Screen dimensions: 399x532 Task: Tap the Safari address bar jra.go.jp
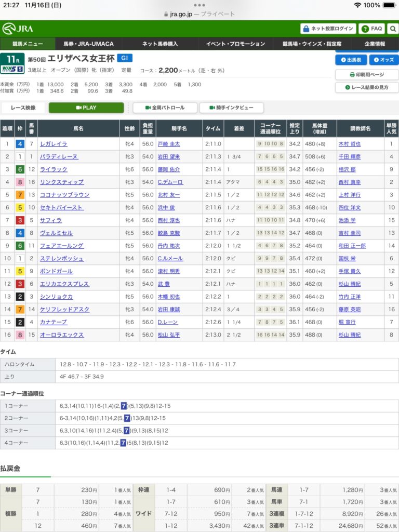point(199,15)
